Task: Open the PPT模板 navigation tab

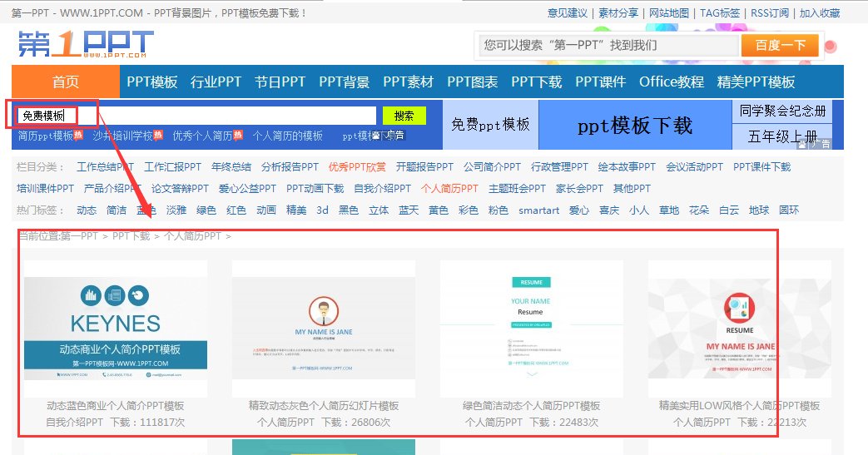Action: tap(152, 82)
